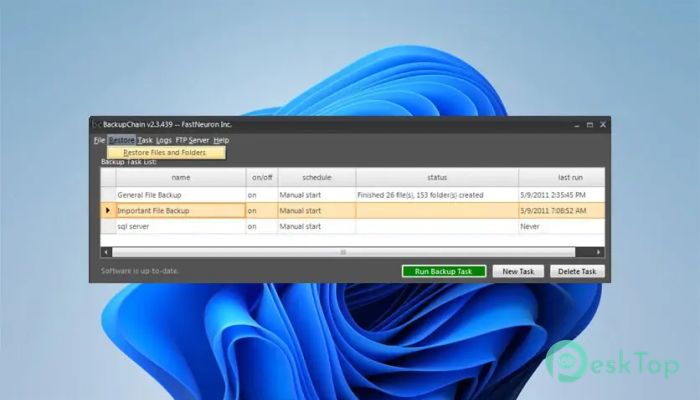
Task: Sort by the status column header
Action: pyautogui.click(x=437, y=177)
